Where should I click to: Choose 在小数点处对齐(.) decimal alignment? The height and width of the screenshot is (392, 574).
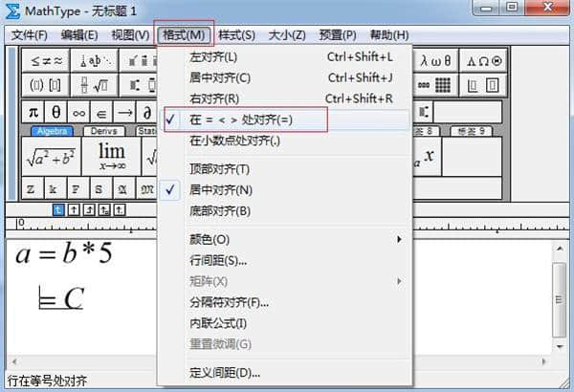tap(284, 141)
